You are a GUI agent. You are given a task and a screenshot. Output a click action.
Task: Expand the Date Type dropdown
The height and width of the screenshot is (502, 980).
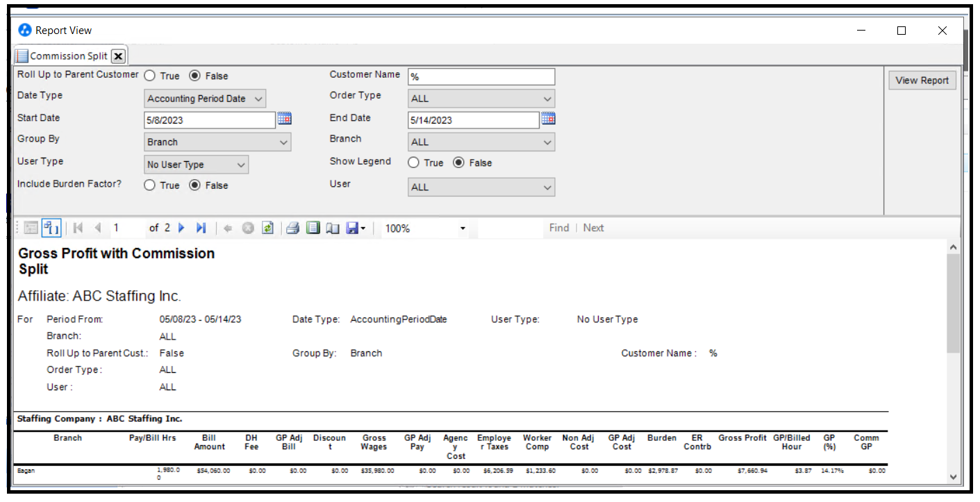click(204, 99)
